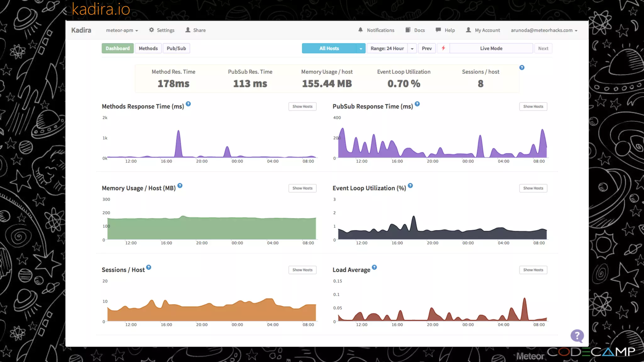This screenshot has height=362, width=644.
Task: Open the meteor-apm app selector dropdown
Action: point(122,30)
